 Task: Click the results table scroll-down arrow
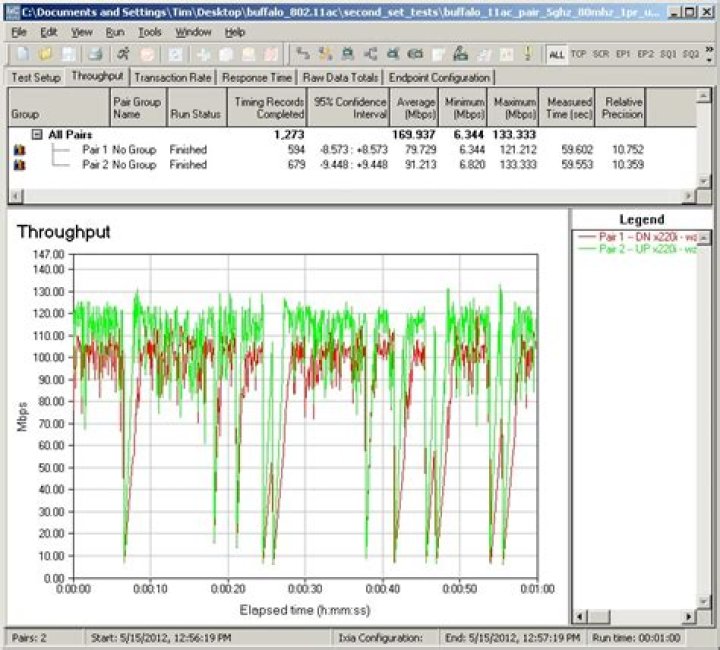click(x=703, y=181)
